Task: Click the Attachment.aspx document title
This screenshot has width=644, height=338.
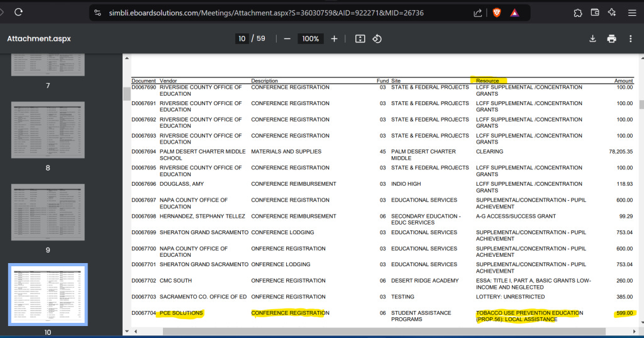Action: pyautogui.click(x=39, y=38)
